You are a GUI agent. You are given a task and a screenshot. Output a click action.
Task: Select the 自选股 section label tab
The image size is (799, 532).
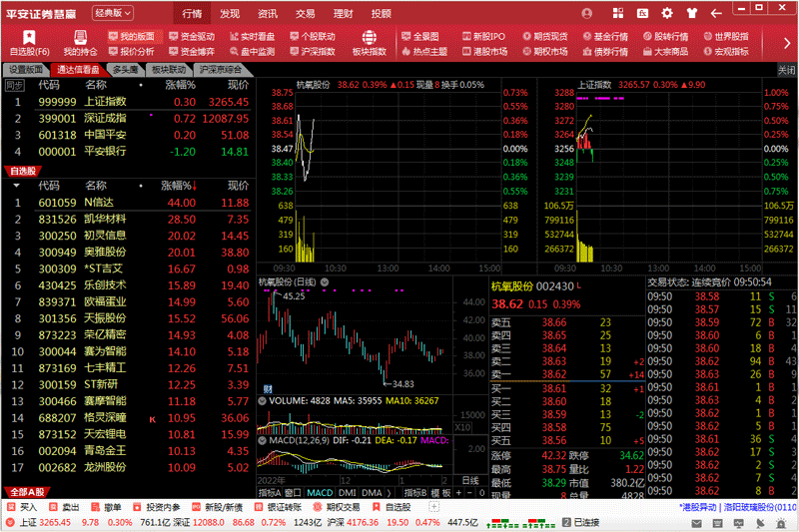[23, 171]
